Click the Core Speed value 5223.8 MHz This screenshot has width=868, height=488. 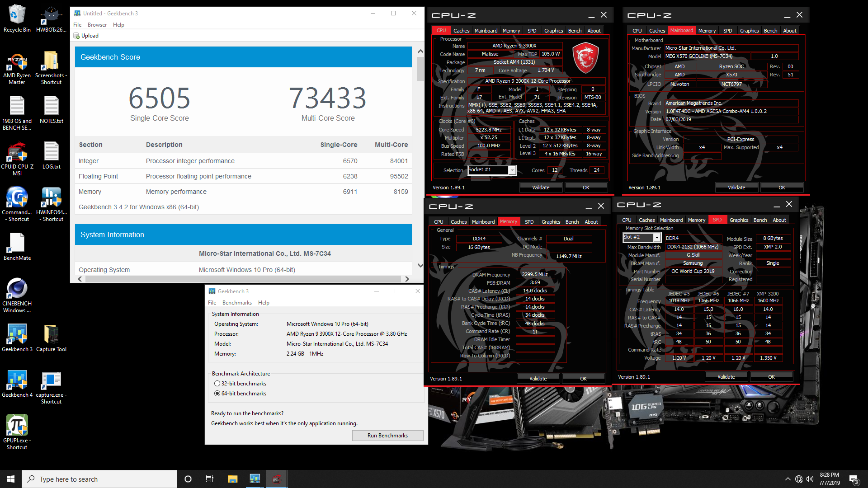coord(489,130)
